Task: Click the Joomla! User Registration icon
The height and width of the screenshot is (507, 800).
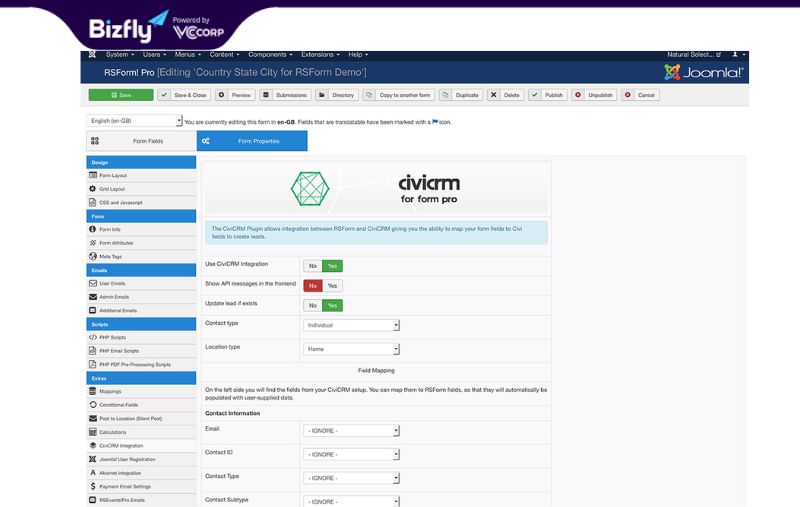Action: [x=93, y=459]
